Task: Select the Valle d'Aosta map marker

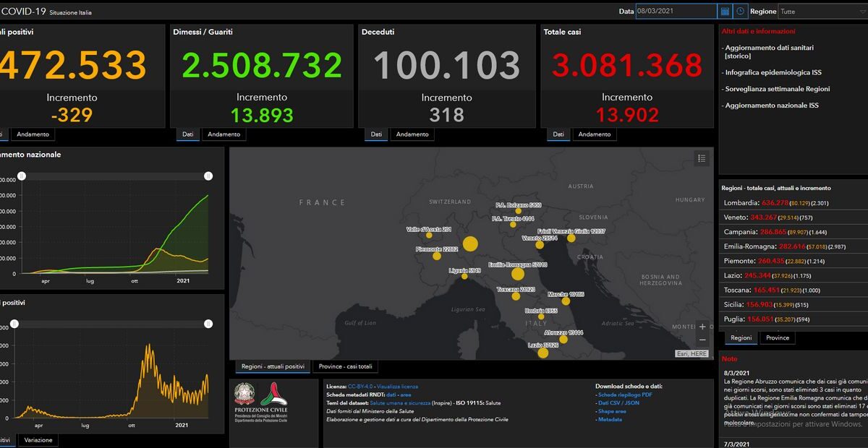Action: point(429,235)
